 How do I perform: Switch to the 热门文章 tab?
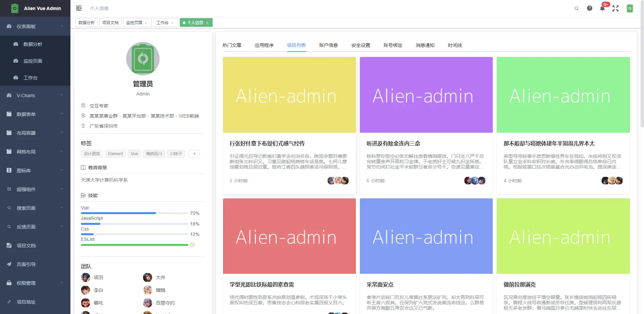click(232, 45)
